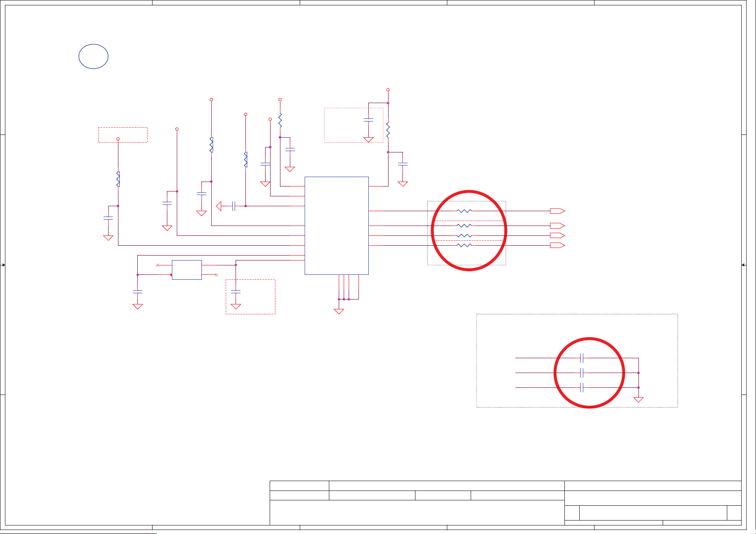Image resolution: width=756 pixels, height=534 pixels.
Task: Click the power pin circle inside the red dashed box
Action: click(x=118, y=139)
